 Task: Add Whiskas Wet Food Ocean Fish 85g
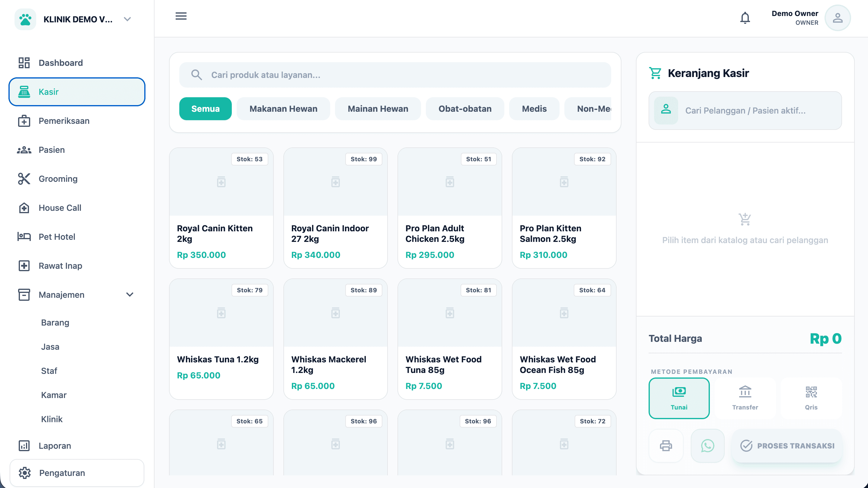pos(564,339)
